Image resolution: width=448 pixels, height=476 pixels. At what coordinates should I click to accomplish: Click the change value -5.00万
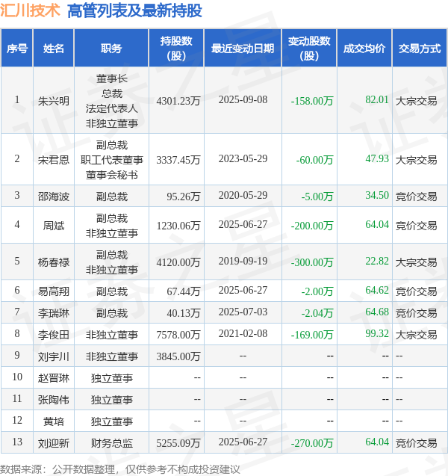click(317, 197)
